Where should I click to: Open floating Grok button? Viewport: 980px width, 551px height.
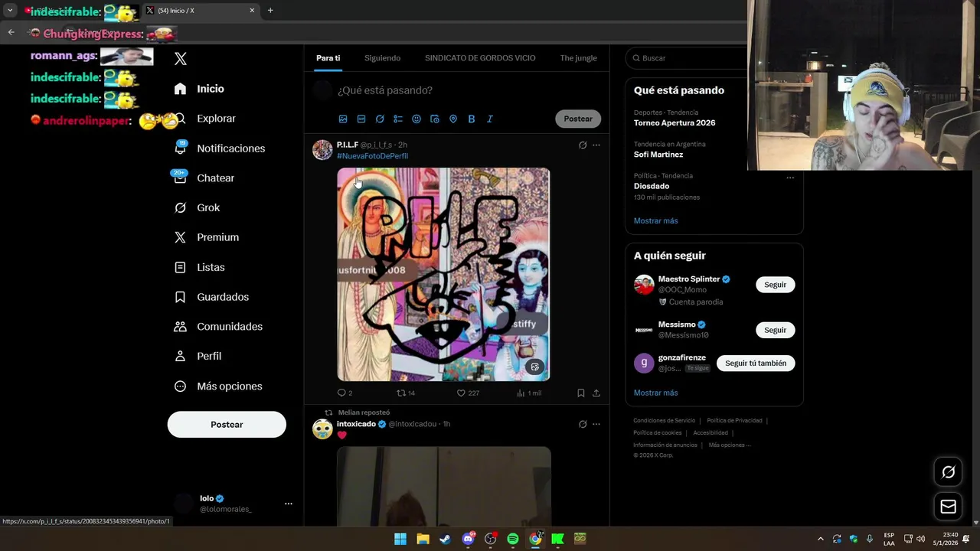(948, 472)
